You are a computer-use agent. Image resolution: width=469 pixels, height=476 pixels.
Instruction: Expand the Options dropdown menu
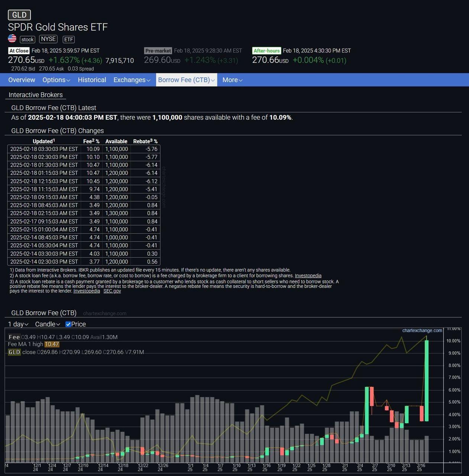click(56, 80)
